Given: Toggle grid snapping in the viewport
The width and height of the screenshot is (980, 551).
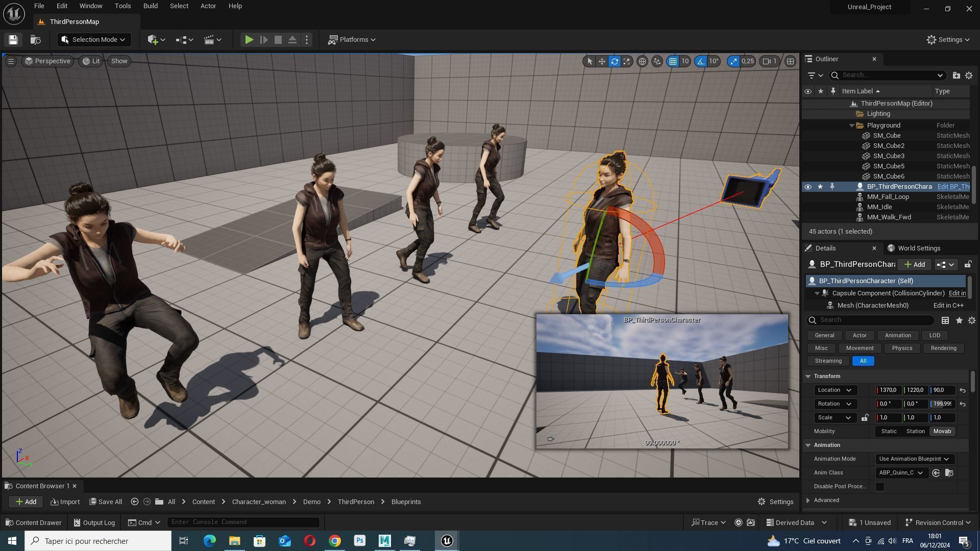Looking at the screenshot, I should pos(673,61).
